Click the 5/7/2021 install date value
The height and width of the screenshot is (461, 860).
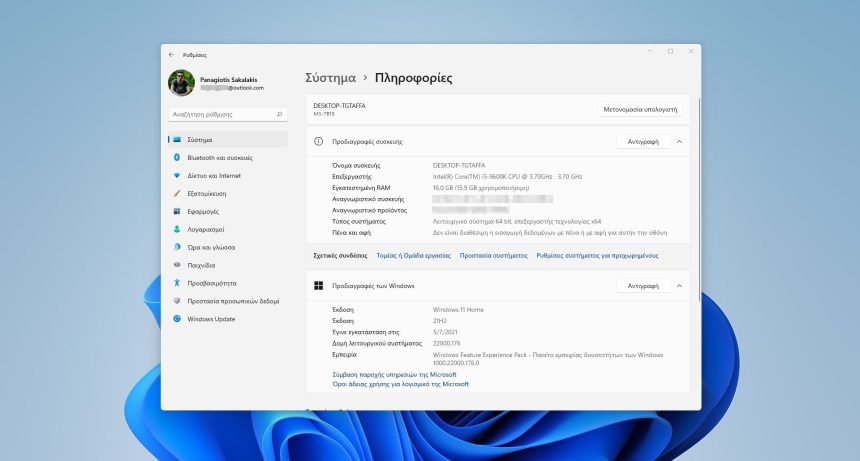pos(445,332)
